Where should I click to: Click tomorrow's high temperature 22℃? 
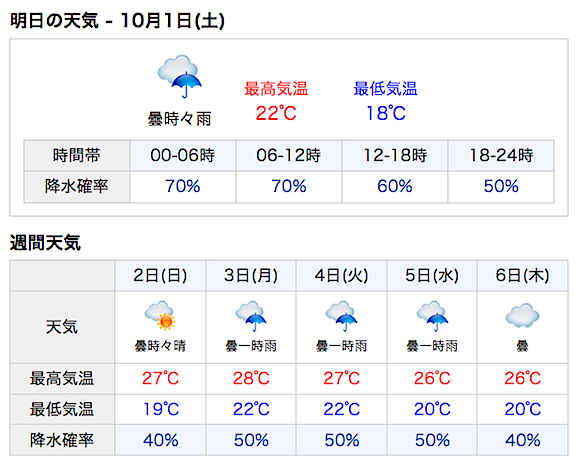pyautogui.click(x=276, y=113)
